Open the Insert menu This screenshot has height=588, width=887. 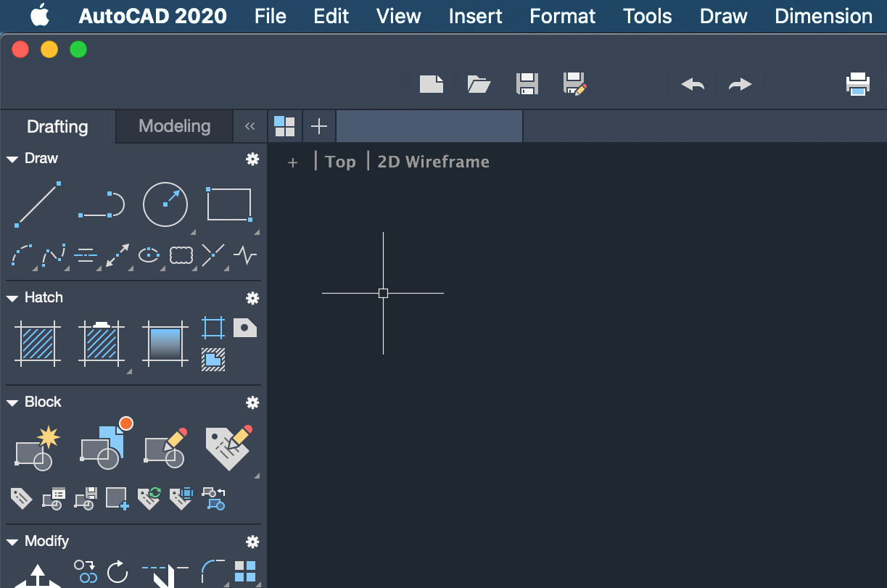pos(476,16)
